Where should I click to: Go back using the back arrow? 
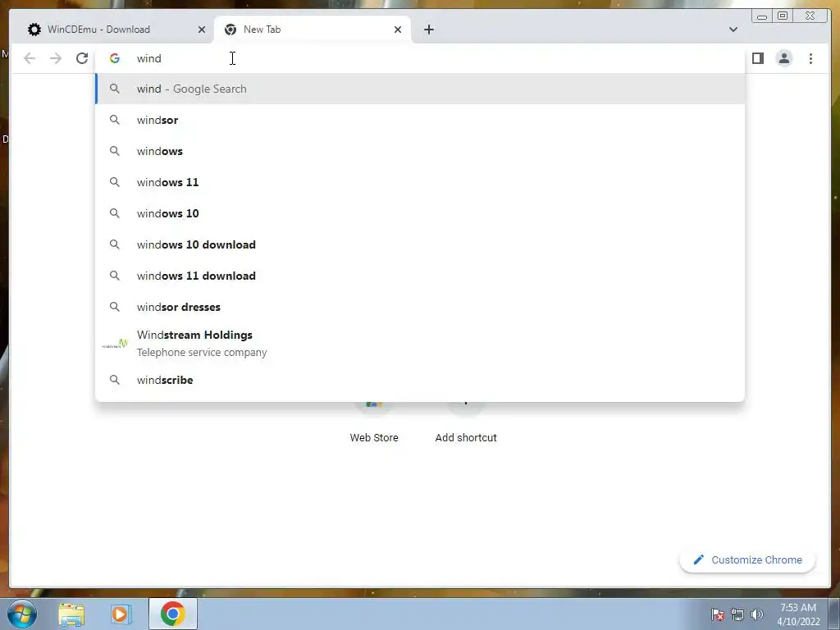(x=30, y=58)
